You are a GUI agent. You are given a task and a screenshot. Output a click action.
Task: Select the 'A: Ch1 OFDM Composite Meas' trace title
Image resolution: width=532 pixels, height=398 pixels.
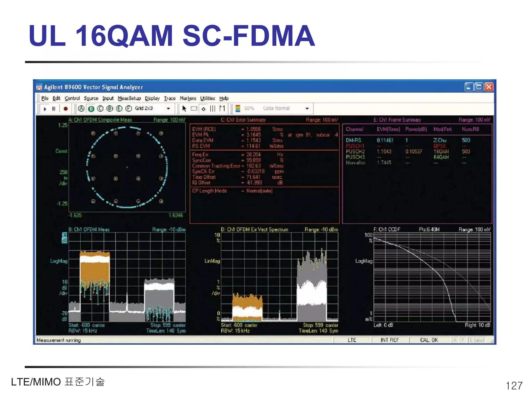[x=100, y=120]
